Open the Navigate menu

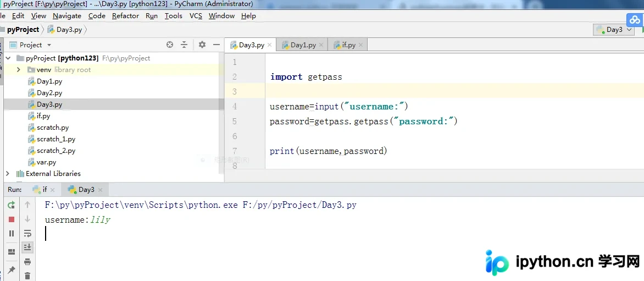(x=67, y=15)
